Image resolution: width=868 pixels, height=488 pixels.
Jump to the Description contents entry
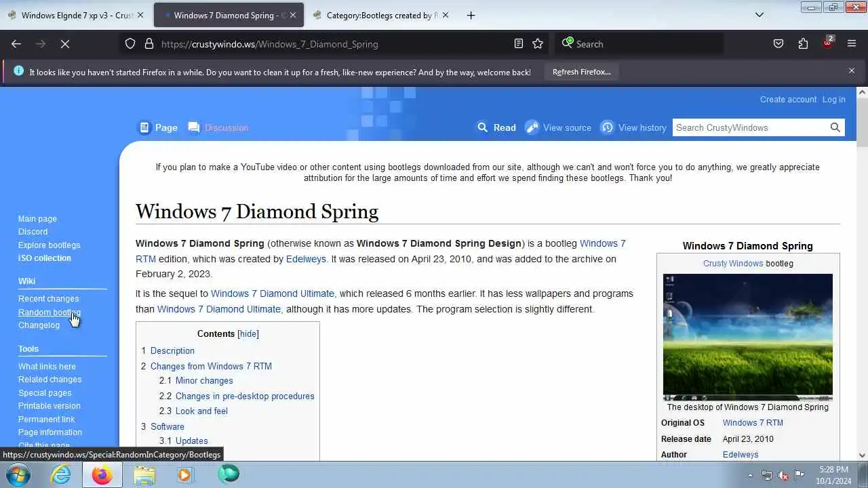tap(172, 351)
